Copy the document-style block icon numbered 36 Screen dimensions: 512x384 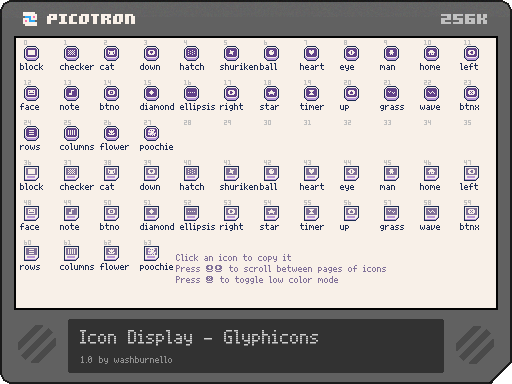[x=31, y=173]
